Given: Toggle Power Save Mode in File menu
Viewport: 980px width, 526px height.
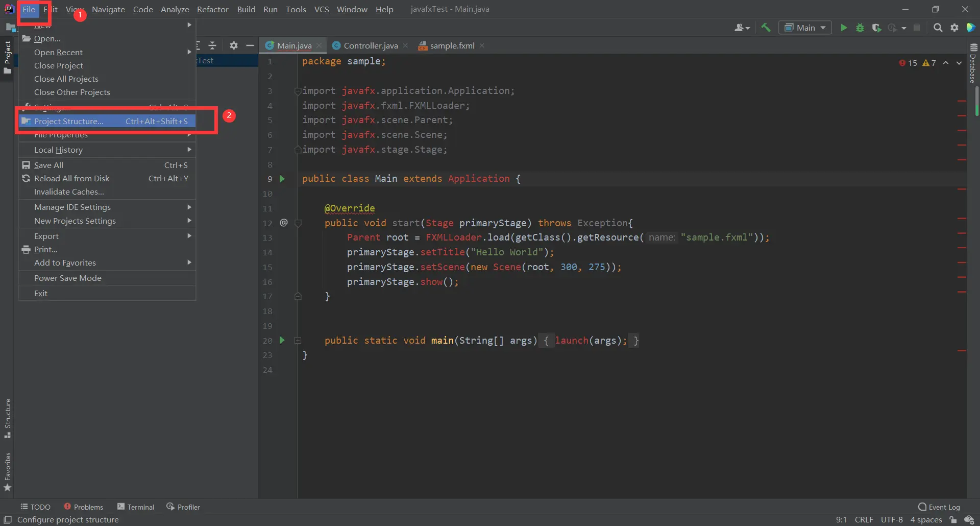Looking at the screenshot, I should [68, 278].
